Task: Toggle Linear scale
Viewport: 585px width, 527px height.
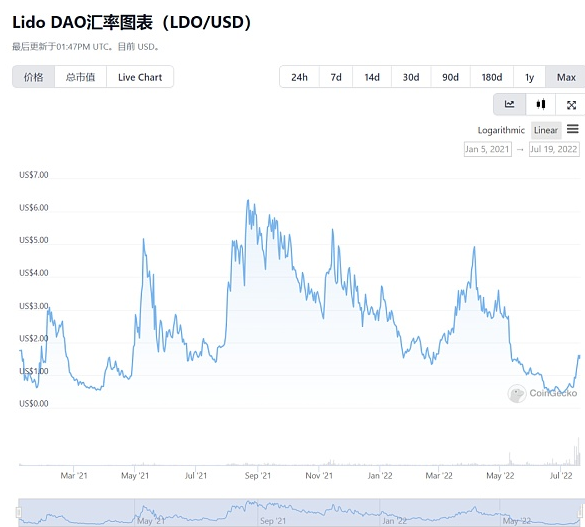Action: pyautogui.click(x=546, y=130)
